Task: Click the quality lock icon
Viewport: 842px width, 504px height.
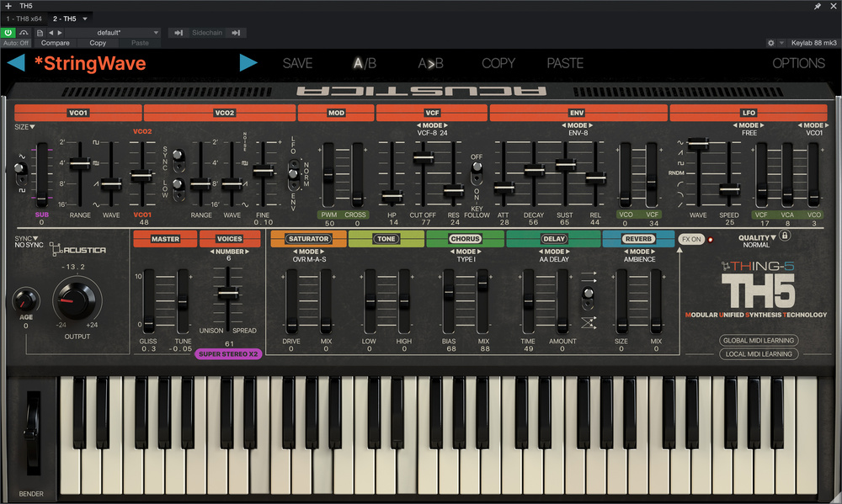Action: click(785, 238)
